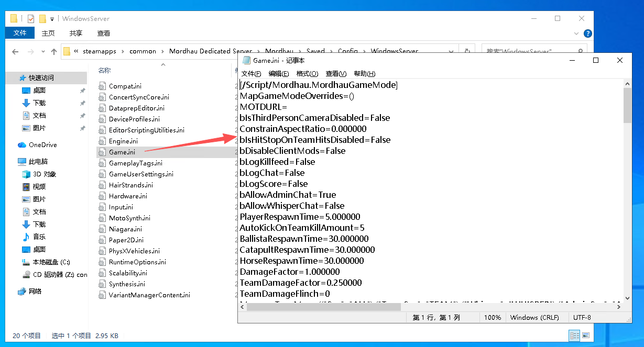Screen dimensions: 644x347
Task: Click the Up arrow to parent folder
Action: click(x=54, y=52)
